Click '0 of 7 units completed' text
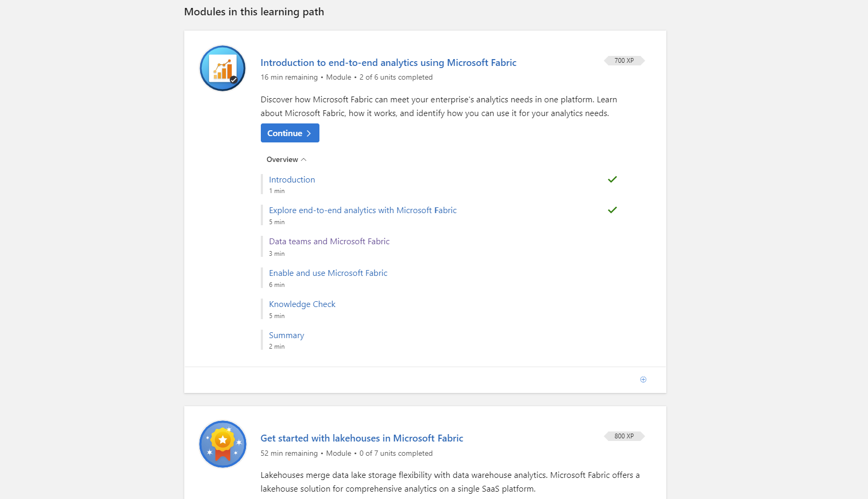The height and width of the screenshot is (499, 868). point(396,454)
